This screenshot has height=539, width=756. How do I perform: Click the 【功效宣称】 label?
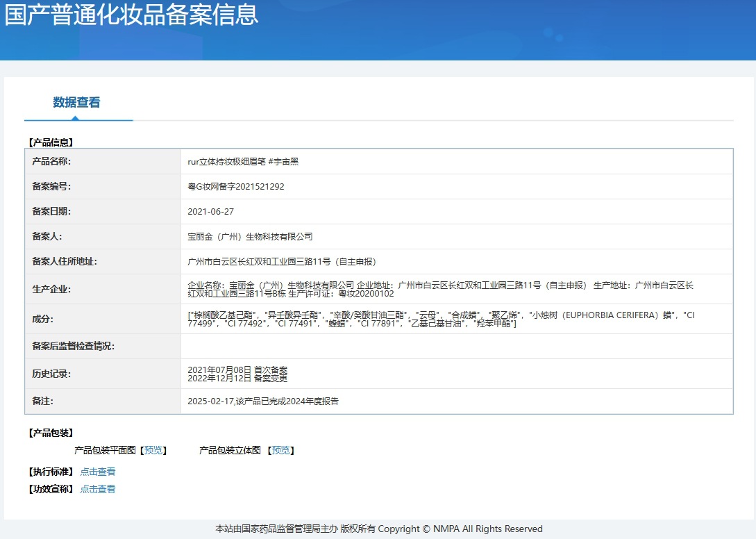click(x=51, y=489)
